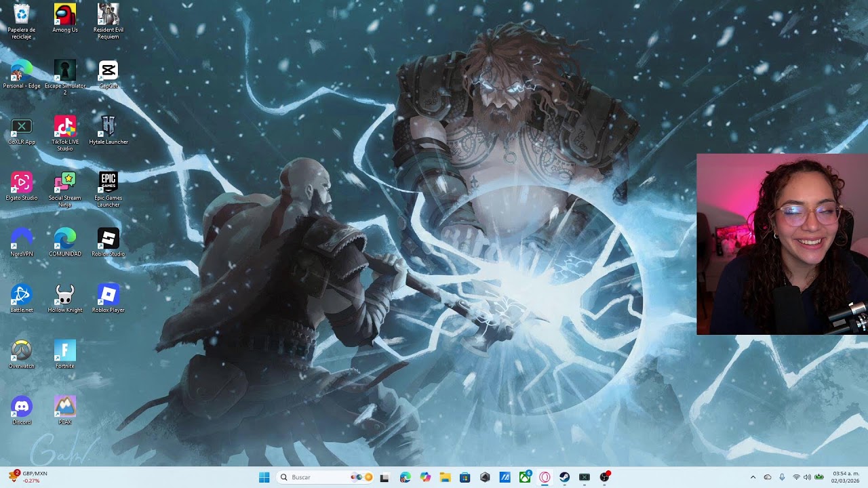Expand hidden system tray icons chevron

click(x=753, y=477)
